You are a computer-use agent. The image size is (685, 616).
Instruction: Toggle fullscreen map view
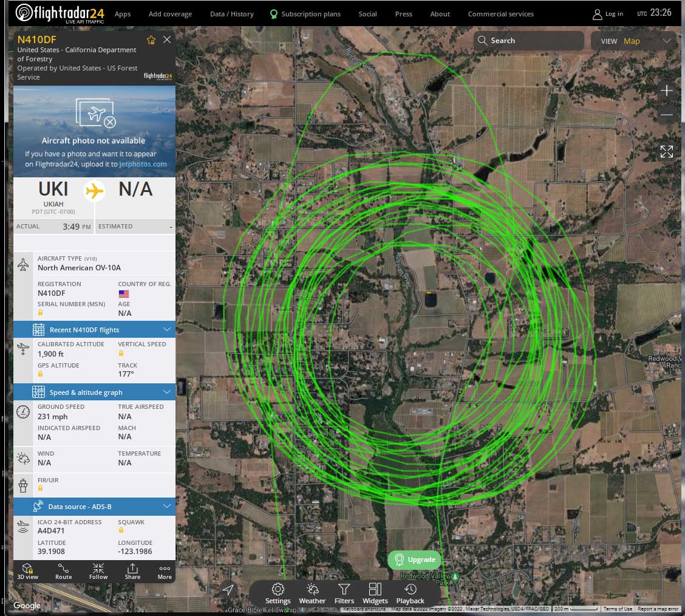coord(666,152)
